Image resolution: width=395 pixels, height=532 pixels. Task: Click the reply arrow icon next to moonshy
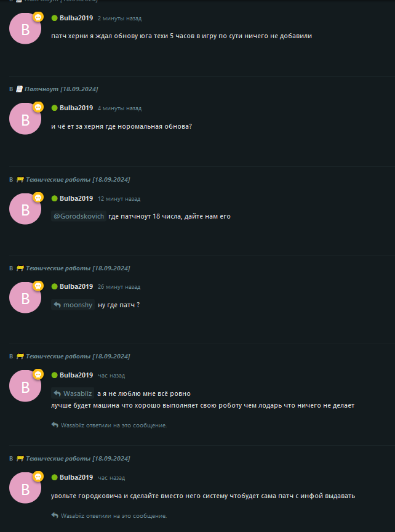pyautogui.click(x=57, y=305)
